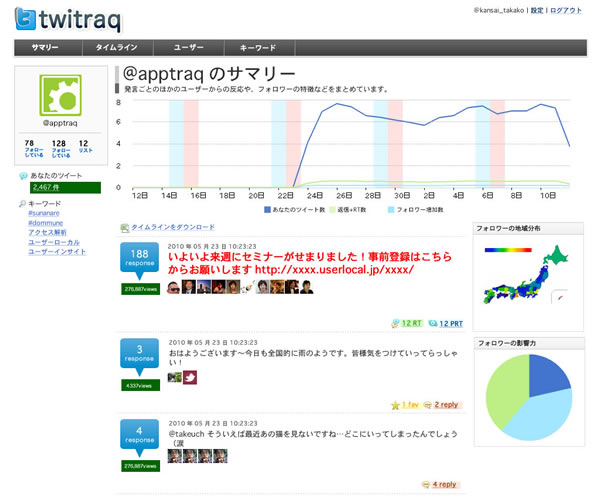Open the ユーザーインサイト keyword link

coord(57,252)
